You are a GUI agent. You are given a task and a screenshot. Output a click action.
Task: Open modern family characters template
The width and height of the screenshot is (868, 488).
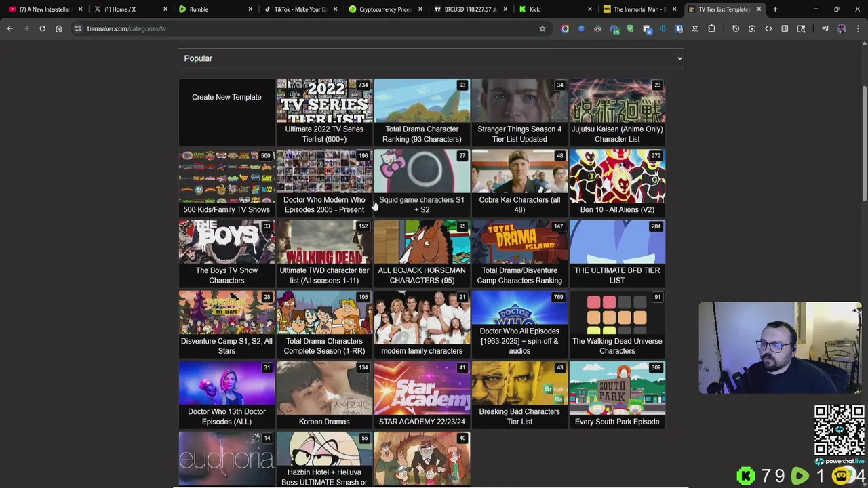(x=422, y=324)
